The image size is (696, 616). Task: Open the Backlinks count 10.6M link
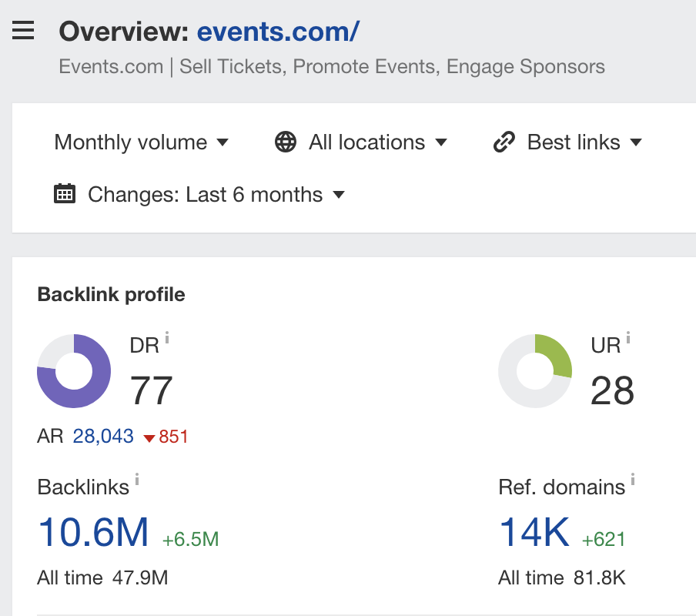pos(94,532)
